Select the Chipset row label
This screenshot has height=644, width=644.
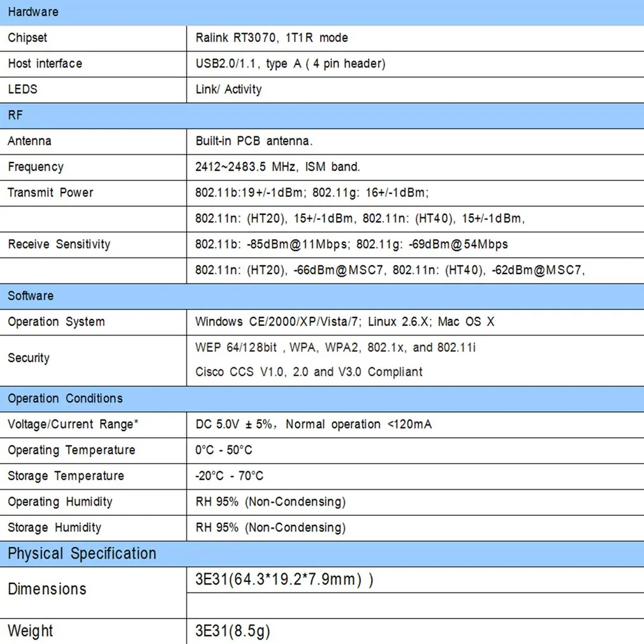27,38
